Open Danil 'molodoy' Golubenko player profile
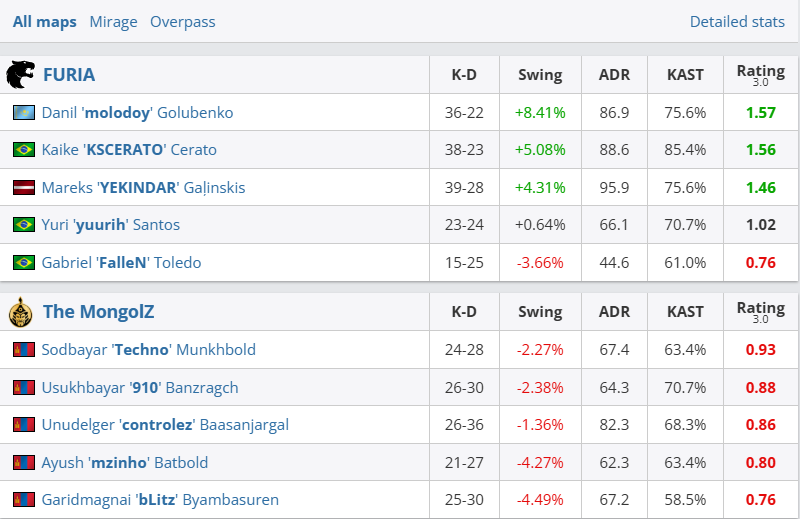This screenshot has width=800, height=519. pos(137,113)
